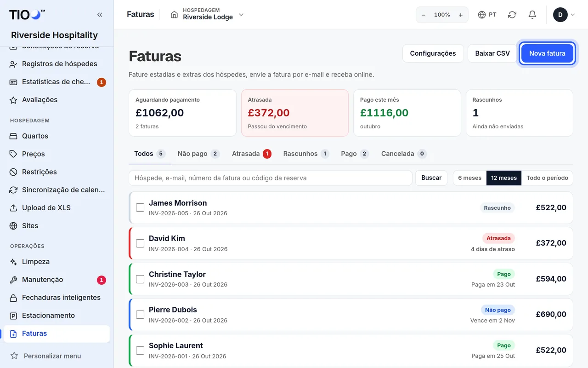Open Fechaduras inteligentes lock icon
Image resolution: width=588 pixels, height=368 pixels.
13,298
